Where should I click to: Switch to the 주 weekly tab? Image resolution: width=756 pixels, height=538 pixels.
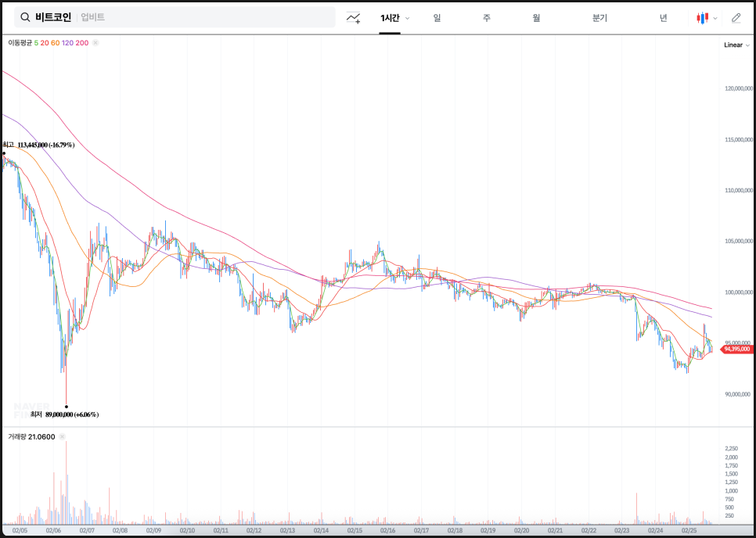(486, 18)
